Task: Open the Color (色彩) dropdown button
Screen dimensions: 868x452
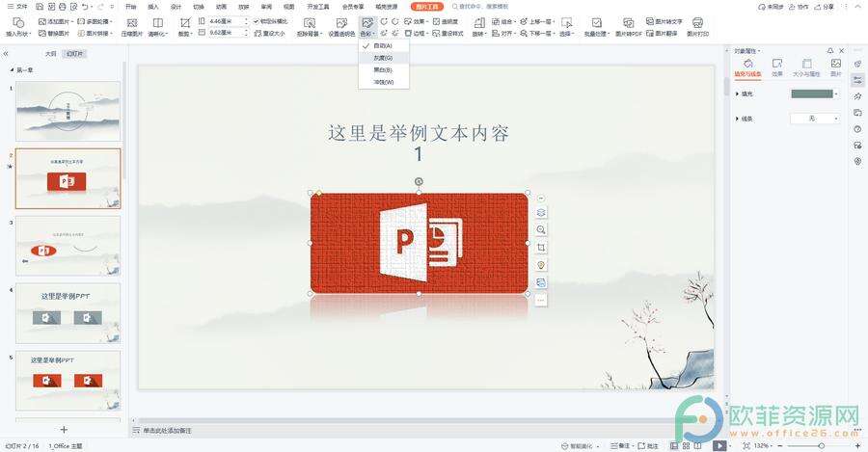Action: pyautogui.click(x=367, y=26)
